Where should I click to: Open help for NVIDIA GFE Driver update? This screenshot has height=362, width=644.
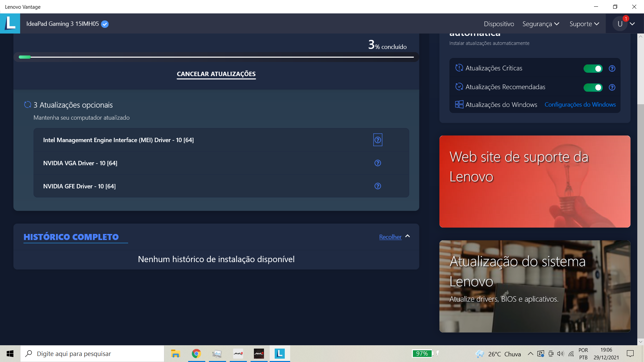(x=378, y=186)
